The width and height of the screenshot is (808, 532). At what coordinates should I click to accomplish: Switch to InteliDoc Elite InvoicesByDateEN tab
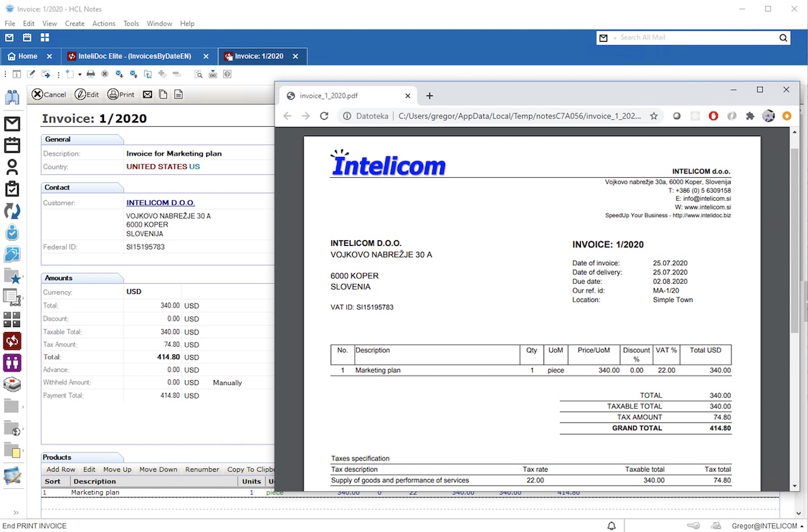pos(135,56)
